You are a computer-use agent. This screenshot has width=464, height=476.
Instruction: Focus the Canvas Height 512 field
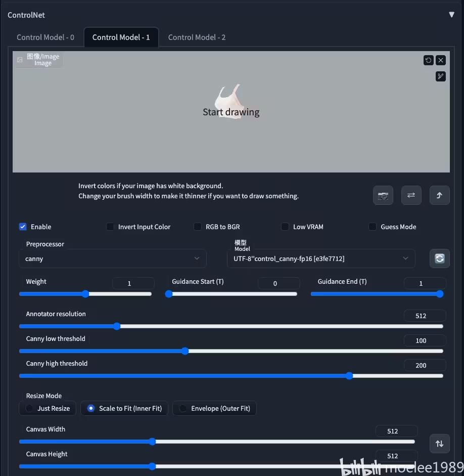pyautogui.click(x=396, y=456)
